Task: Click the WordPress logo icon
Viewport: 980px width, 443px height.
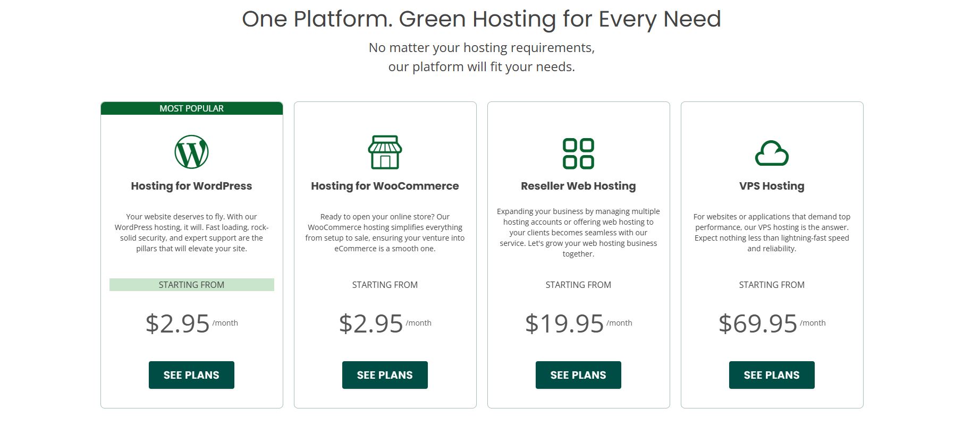Action: click(x=191, y=152)
